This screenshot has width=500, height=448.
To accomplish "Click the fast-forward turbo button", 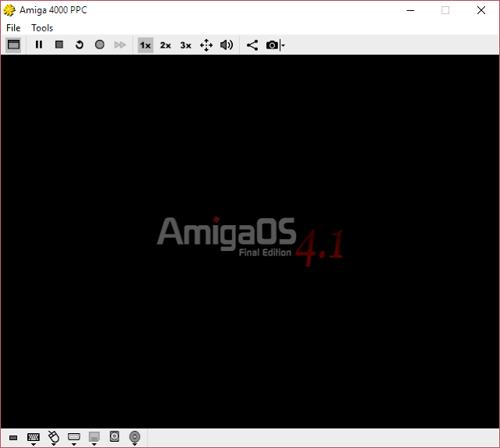I will [120, 45].
